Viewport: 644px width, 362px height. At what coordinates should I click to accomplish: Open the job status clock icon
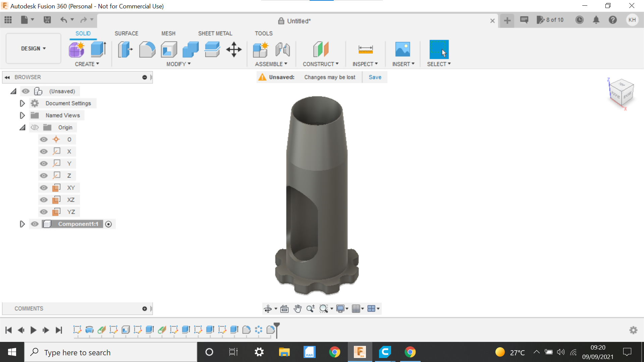[579, 20]
